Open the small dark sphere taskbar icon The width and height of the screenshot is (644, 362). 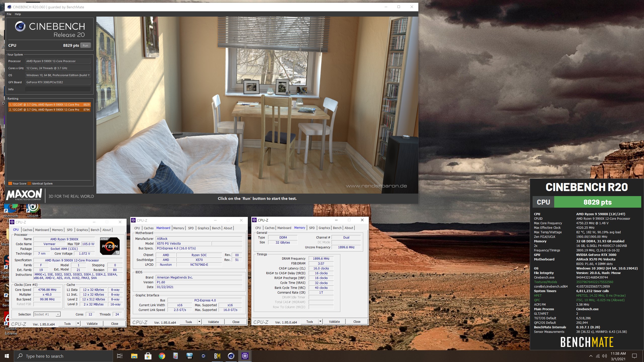pyautogui.click(x=203, y=356)
